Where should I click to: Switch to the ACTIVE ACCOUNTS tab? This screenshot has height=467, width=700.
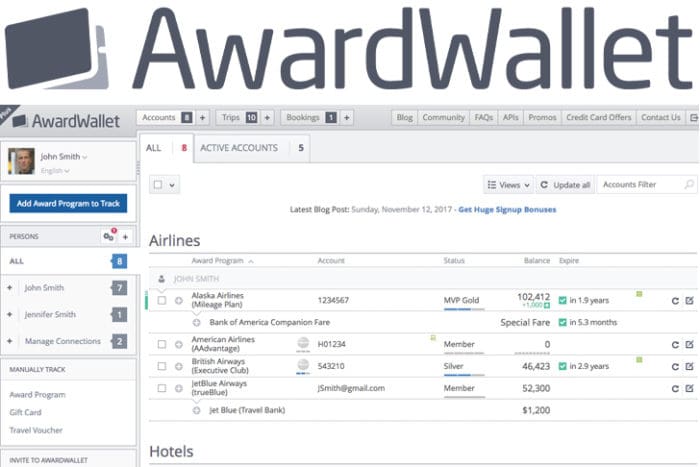(x=252, y=148)
